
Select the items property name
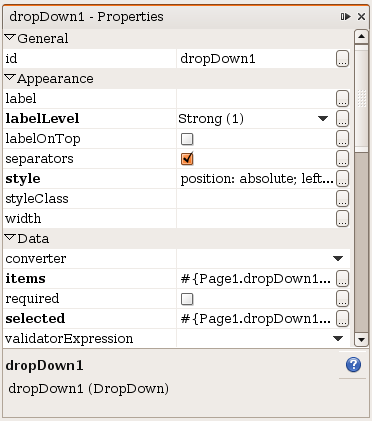(x=25, y=279)
